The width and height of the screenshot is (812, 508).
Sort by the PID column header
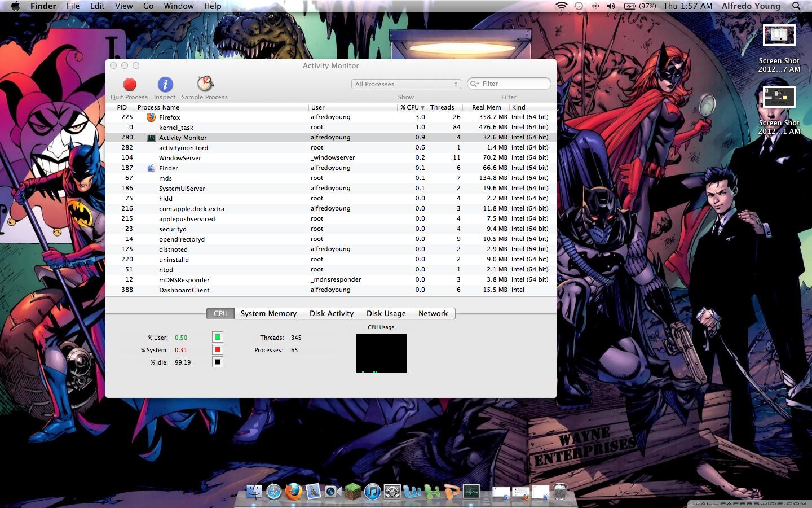pyautogui.click(x=121, y=107)
